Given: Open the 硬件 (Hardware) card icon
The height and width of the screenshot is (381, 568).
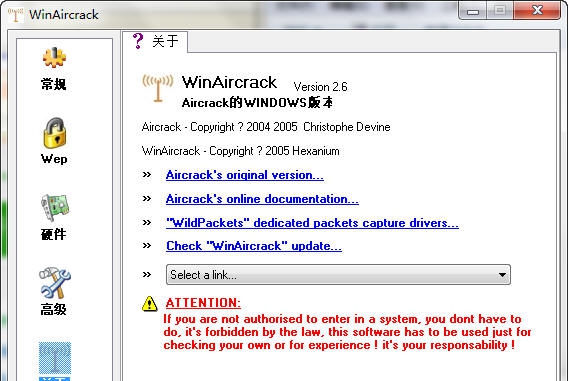Looking at the screenshot, I should [x=55, y=207].
